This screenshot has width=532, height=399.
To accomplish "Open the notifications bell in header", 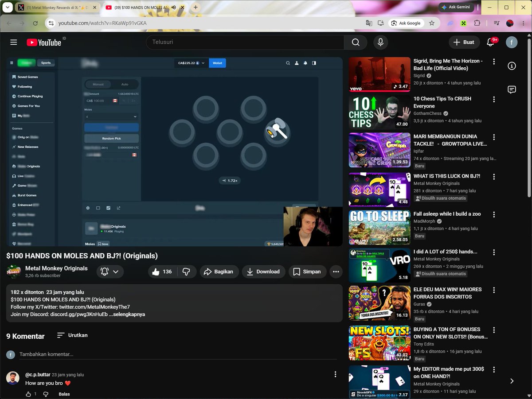I will (x=491, y=42).
